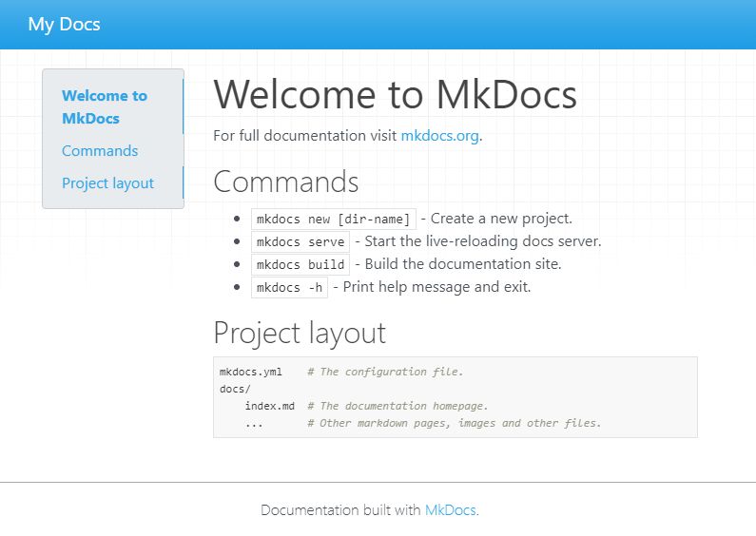Go to Project layout in sidebar
The image size is (756, 536).
click(x=108, y=183)
